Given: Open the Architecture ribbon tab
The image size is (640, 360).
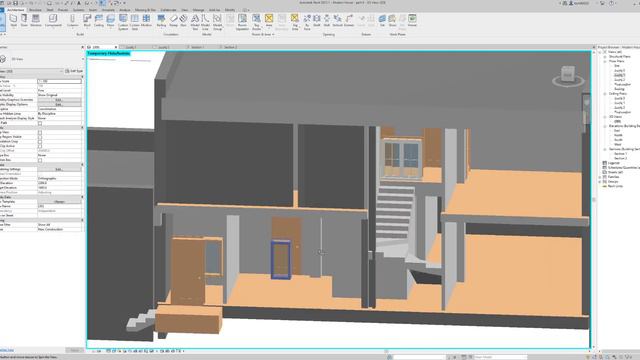Looking at the screenshot, I should point(16,10).
